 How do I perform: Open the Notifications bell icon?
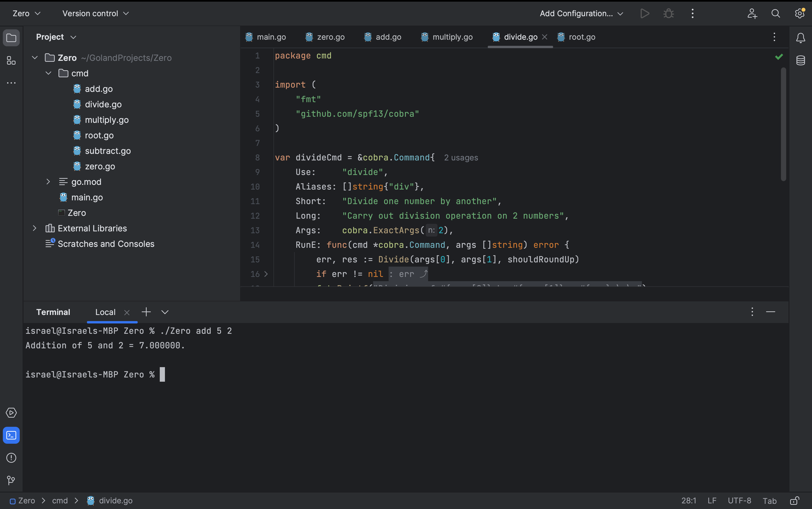[x=800, y=38]
